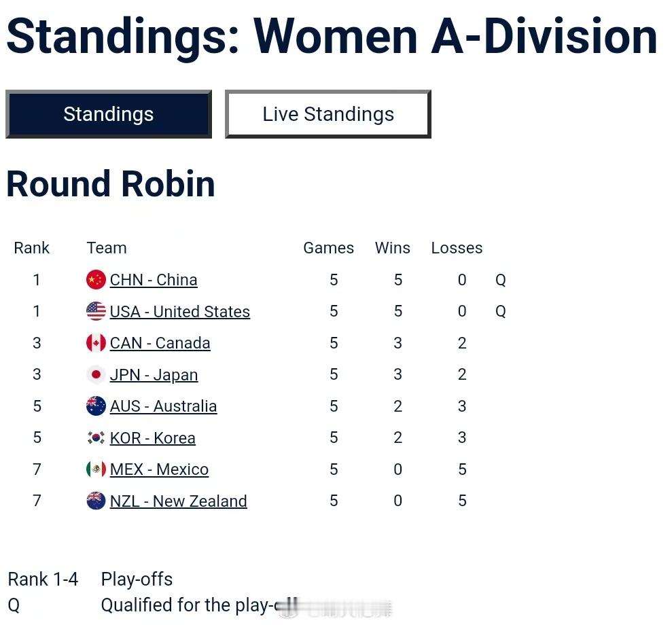Viewport: 672px width, 625px height.
Task: Click the Mexico flag icon
Action: tap(96, 469)
